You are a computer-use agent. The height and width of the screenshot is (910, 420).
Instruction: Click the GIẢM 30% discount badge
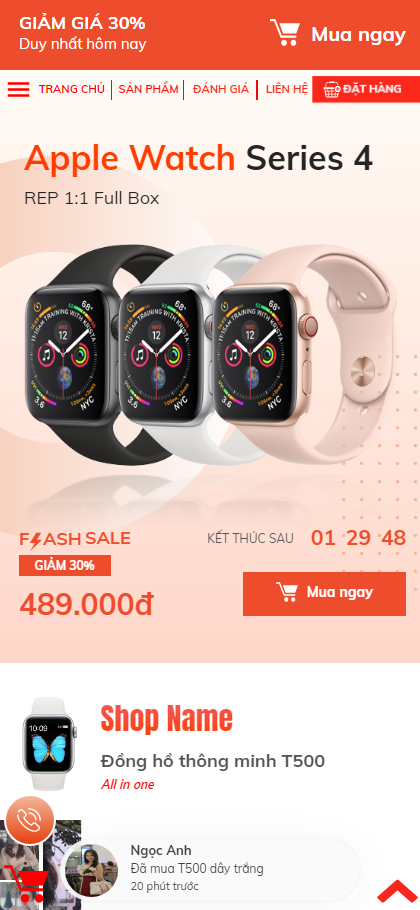(65, 565)
